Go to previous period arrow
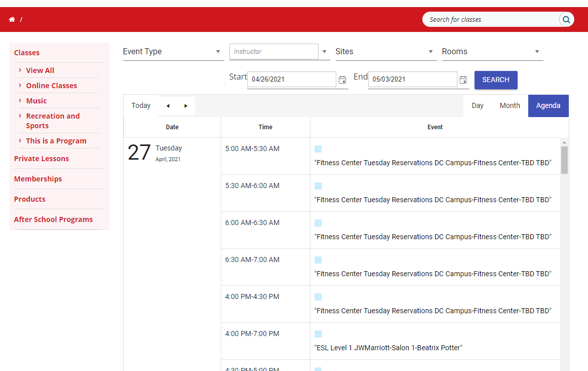 168,106
